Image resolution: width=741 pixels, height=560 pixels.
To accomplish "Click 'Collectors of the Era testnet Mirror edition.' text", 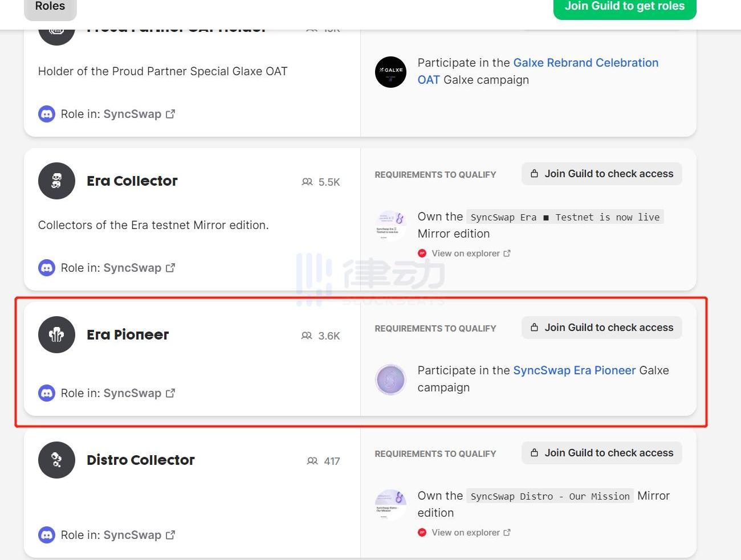I will click(x=153, y=225).
